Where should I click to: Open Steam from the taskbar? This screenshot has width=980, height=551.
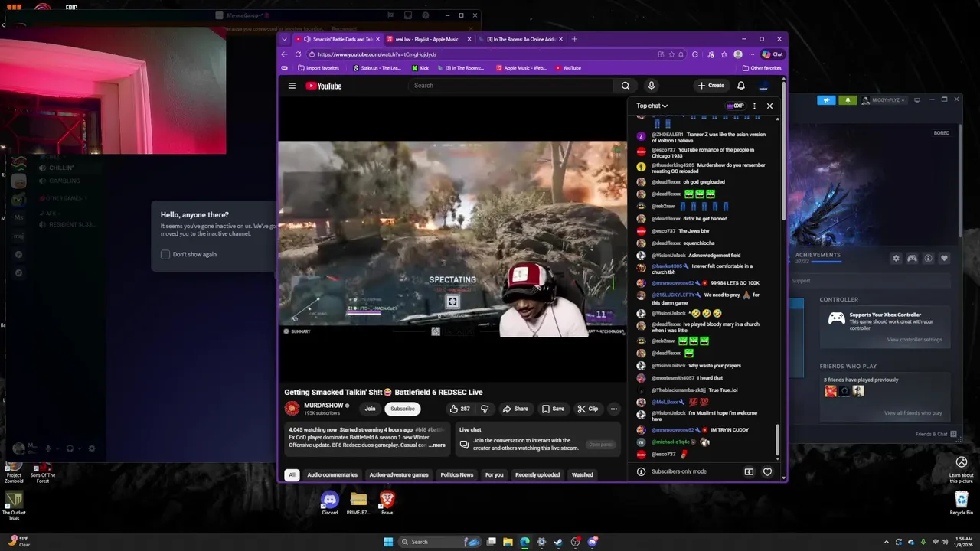(x=558, y=542)
